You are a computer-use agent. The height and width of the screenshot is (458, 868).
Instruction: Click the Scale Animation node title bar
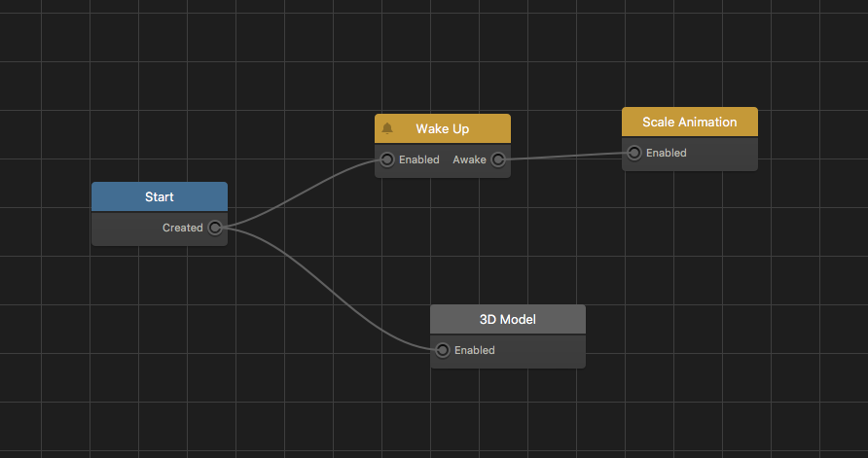(x=689, y=122)
